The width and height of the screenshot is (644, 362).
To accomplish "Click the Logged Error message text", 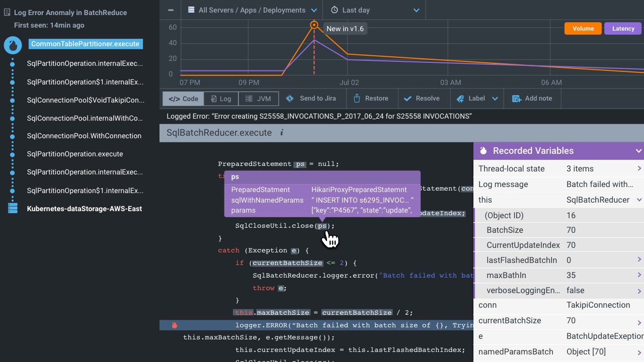I will pos(319,116).
